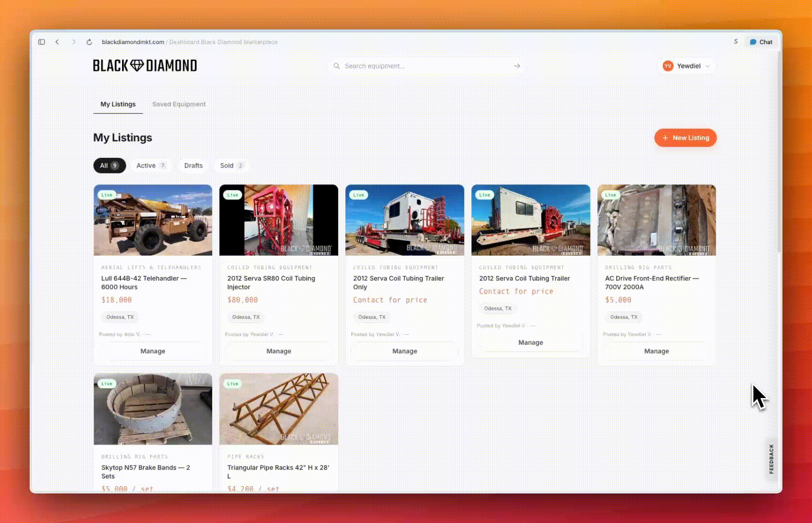Viewport: 812px width, 523px height.
Task: Open the Chat button in browser bar
Action: coord(761,42)
